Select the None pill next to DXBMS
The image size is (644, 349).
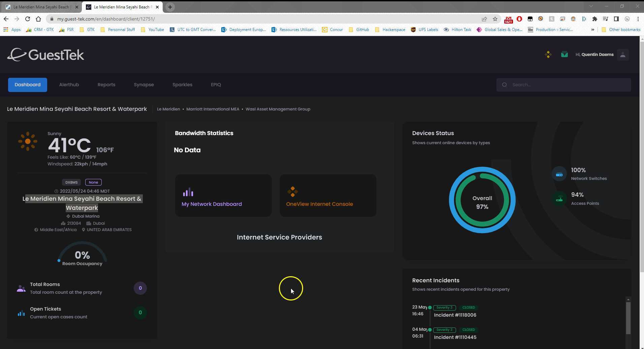(93, 182)
